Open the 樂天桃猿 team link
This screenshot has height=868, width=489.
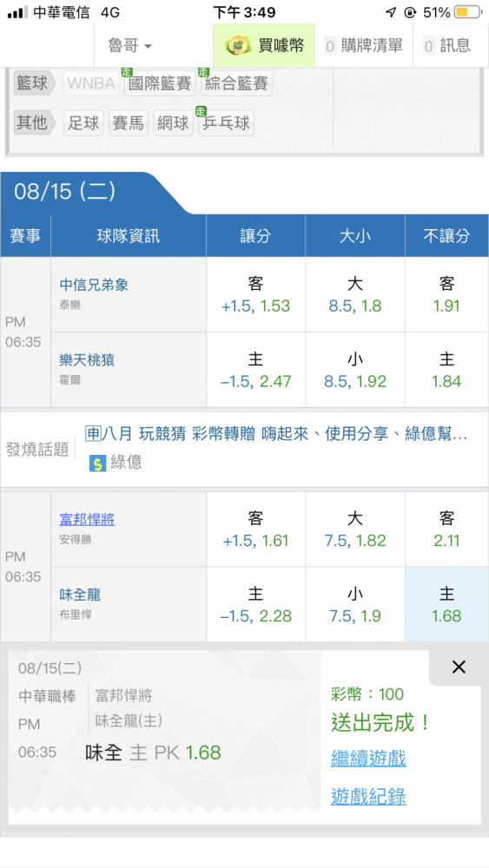pos(87,360)
